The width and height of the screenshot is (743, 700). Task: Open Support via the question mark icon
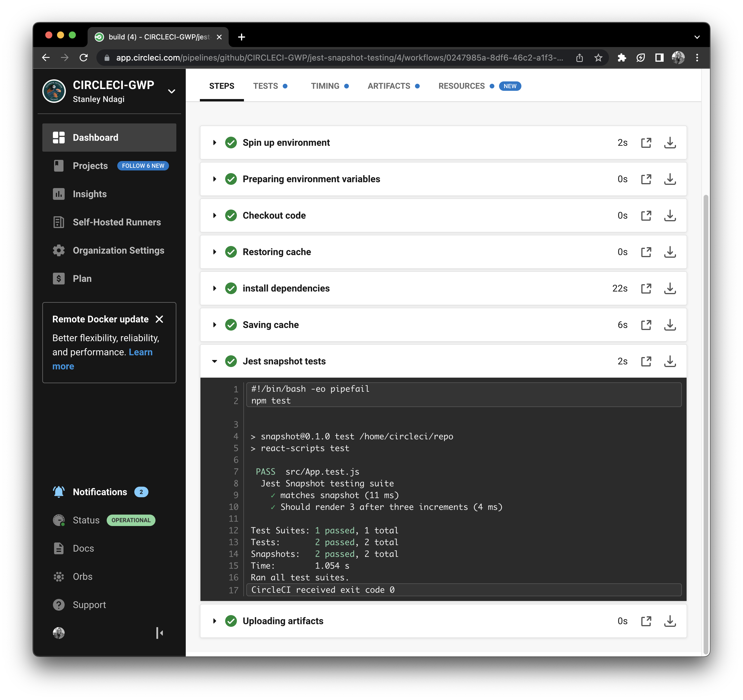[59, 605]
